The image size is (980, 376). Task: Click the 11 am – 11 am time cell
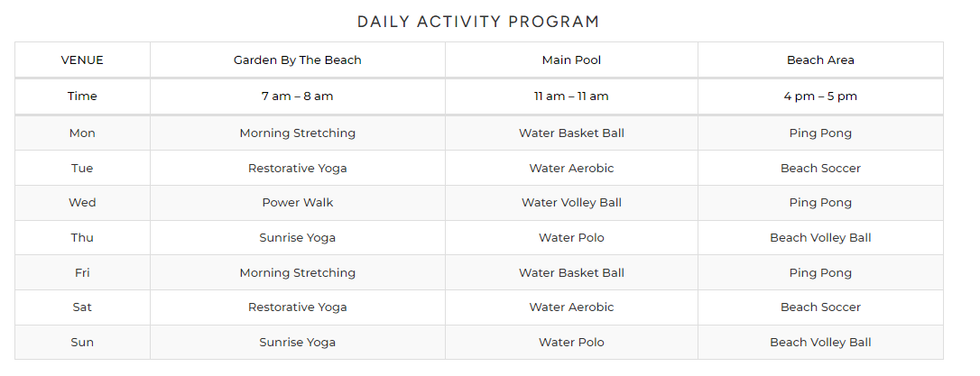tap(571, 96)
